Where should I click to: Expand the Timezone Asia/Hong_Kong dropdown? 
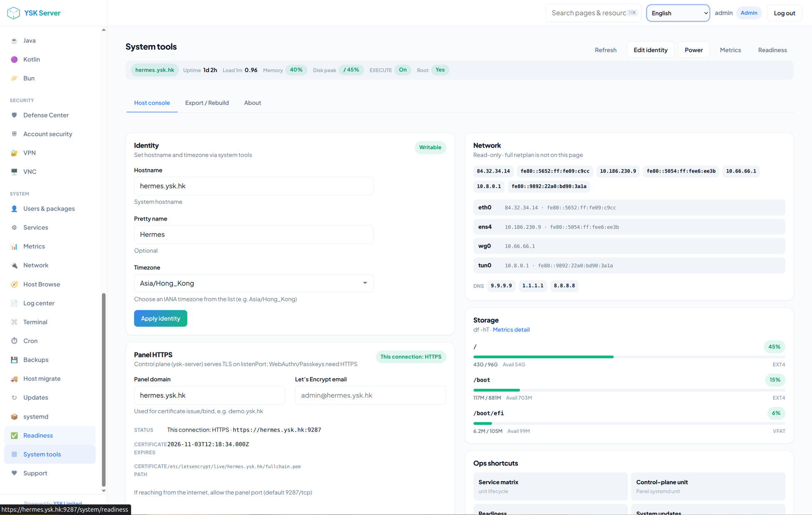pyautogui.click(x=253, y=283)
